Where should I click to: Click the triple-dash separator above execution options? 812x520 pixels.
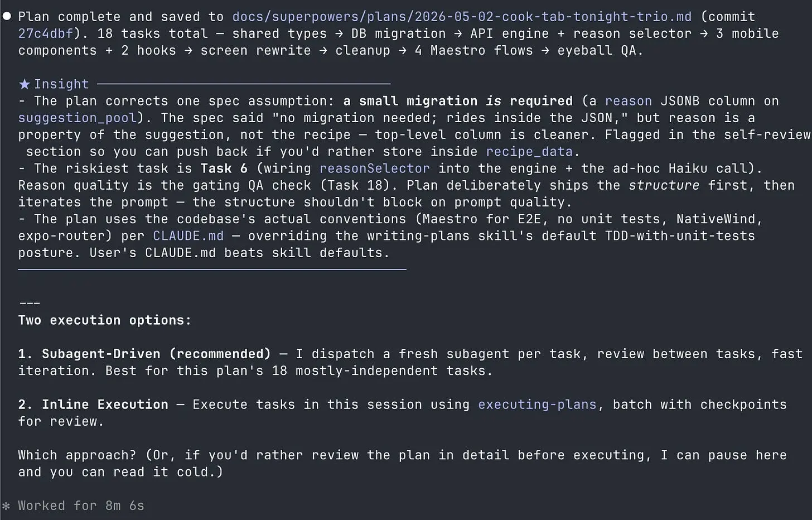tap(30, 304)
